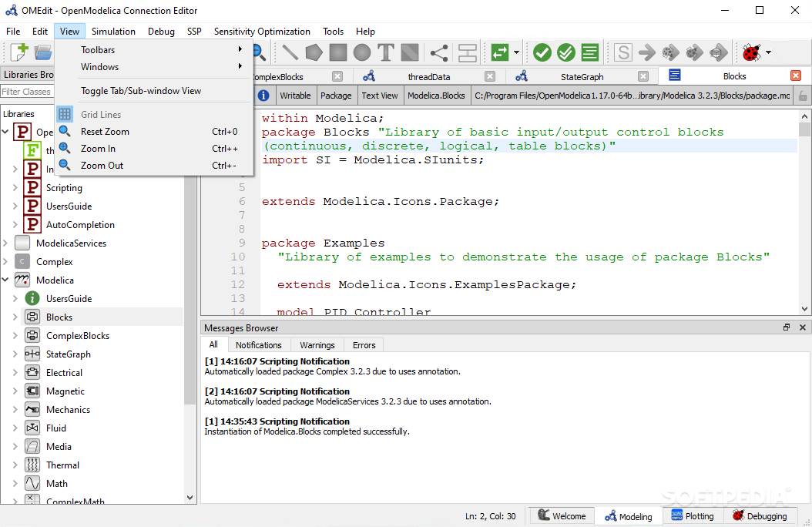Click the Filter Classes search field
812x527 pixels.
click(x=28, y=92)
